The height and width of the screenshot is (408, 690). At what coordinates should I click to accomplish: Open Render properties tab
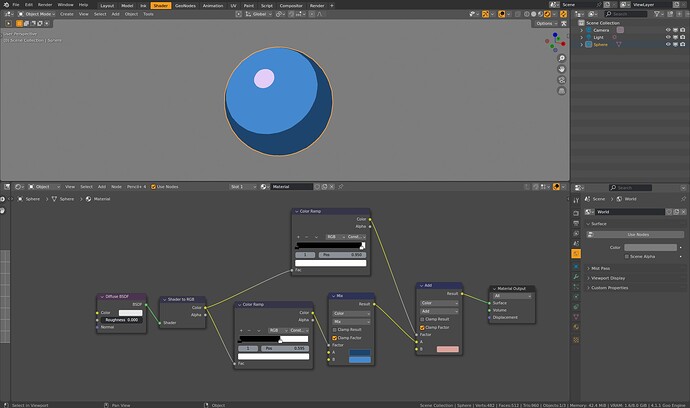click(x=576, y=213)
